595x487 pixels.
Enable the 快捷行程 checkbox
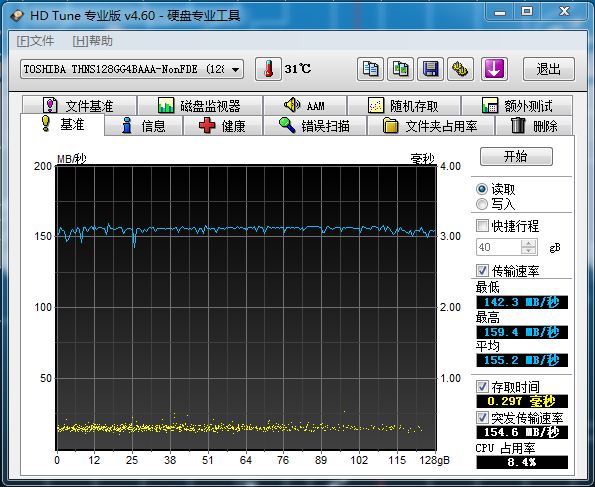(x=482, y=225)
